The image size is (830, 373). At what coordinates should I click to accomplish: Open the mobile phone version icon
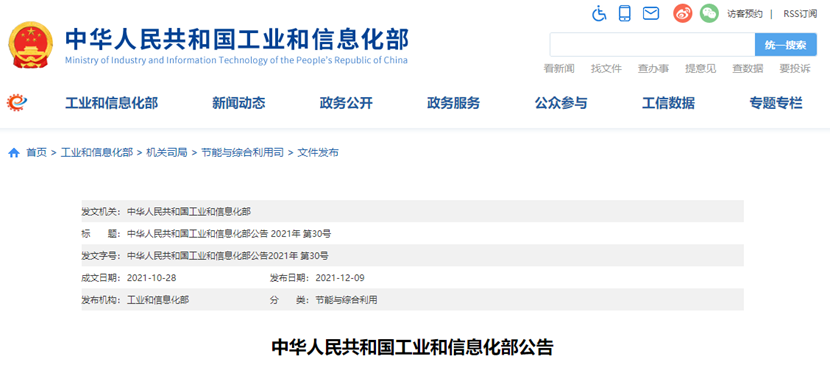click(x=625, y=13)
